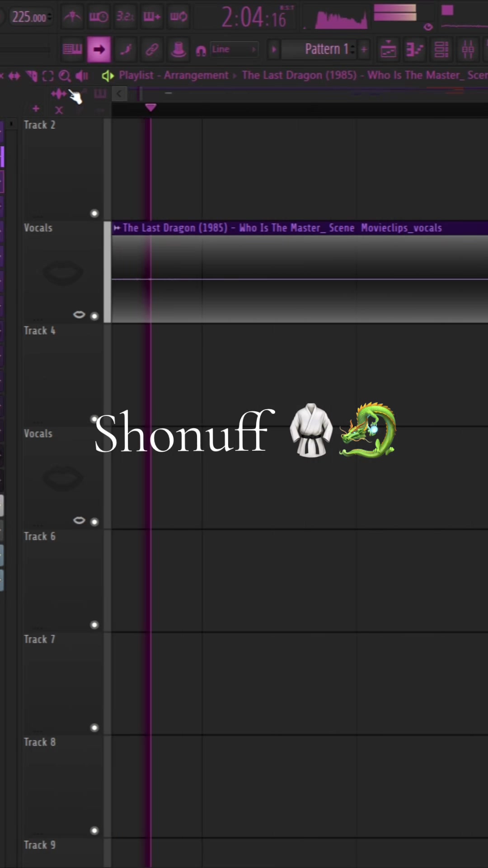Click lips icon on second Vocals track
Screen dimensions: 488x868
[79, 520]
